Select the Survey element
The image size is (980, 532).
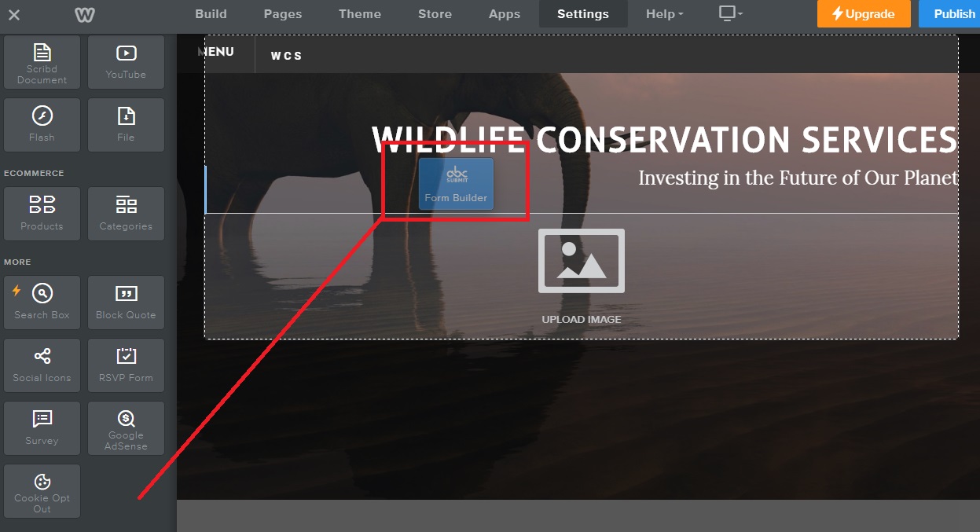(x=42, y=428)
